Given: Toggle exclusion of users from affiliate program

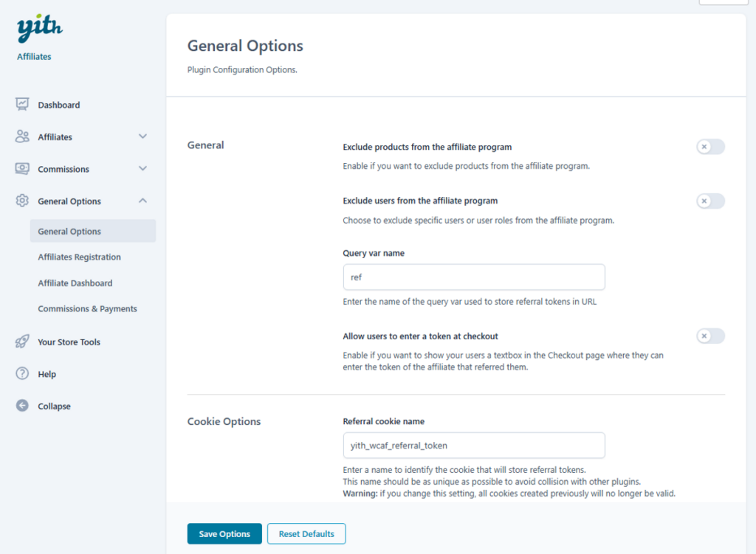Looking at the screenshot, I should pyautogui.click(x=709, y=201).
